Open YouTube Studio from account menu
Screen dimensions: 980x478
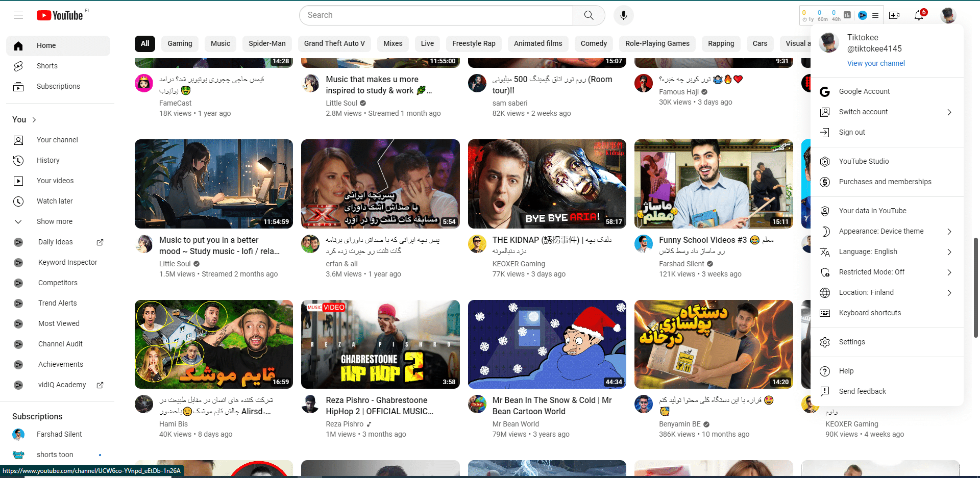coord(864,161)
